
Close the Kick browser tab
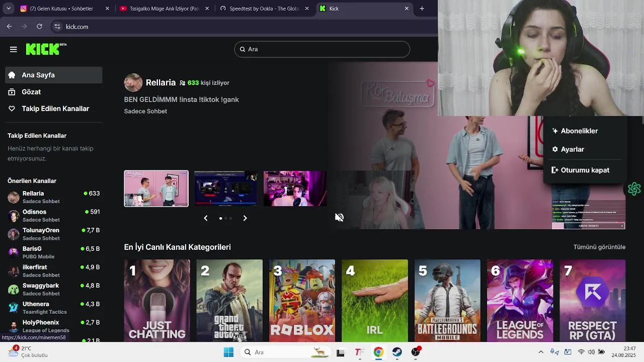pos(407,9)
